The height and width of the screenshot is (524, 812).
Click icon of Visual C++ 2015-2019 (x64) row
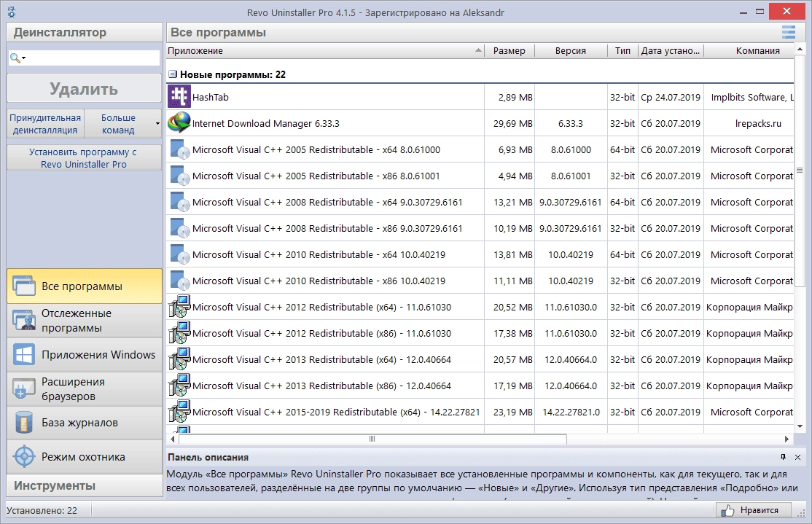pyautogui.click(x=180, y=412)
